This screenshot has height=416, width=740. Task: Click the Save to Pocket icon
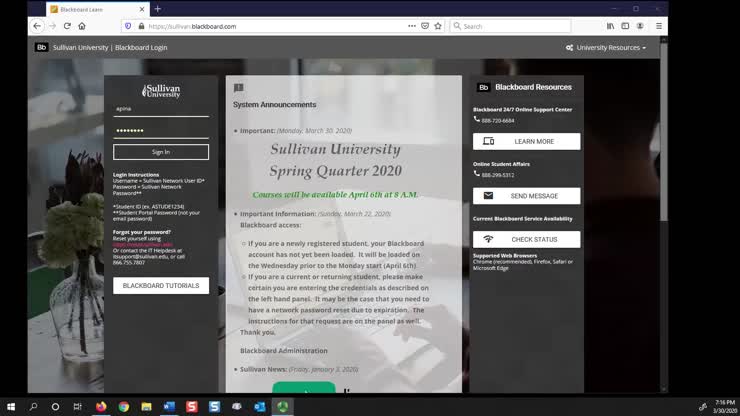click(x=425, y=26)
